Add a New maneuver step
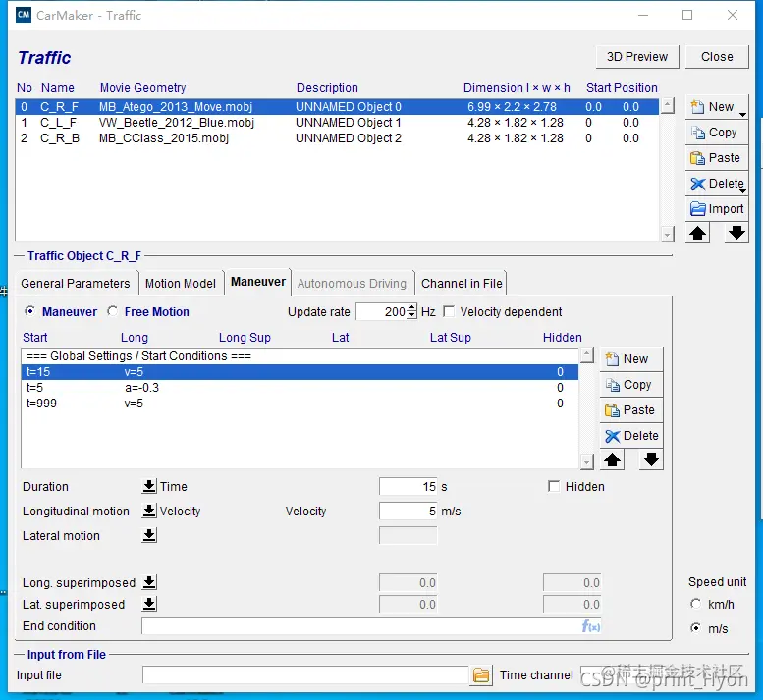 coord(631,359)
